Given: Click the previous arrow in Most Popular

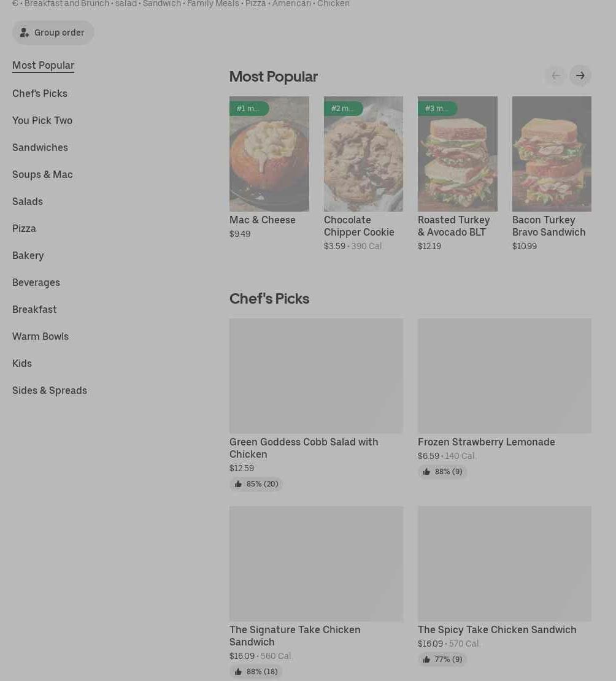Looking at the screenshot, I should coord(556,75).
